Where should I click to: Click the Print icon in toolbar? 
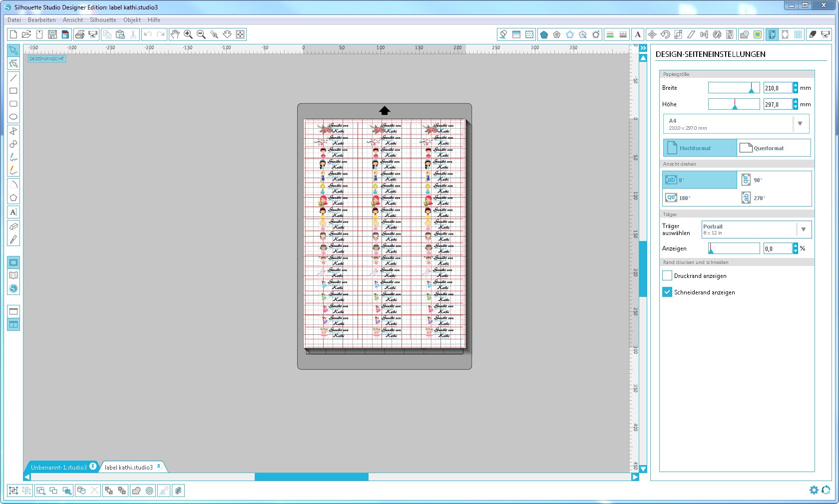pyautogui.click(x=79, y=34)
